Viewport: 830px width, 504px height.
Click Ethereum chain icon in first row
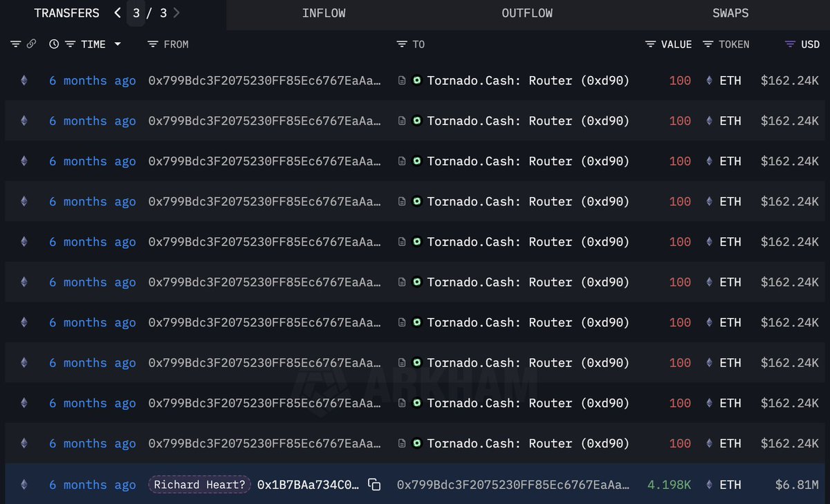pos(24,81)
